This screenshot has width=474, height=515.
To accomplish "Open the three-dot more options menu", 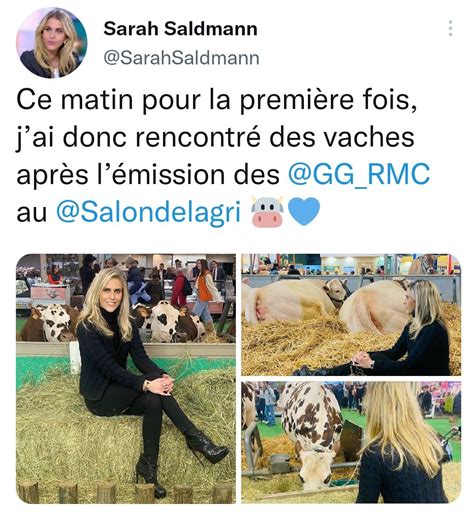I will [x=450, y=28].
